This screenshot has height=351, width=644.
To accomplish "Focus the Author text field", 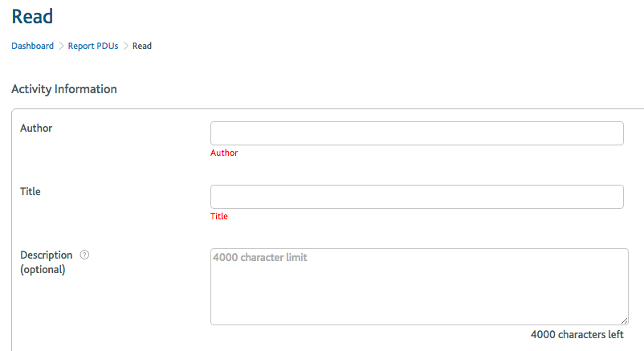I will [417, 133].
